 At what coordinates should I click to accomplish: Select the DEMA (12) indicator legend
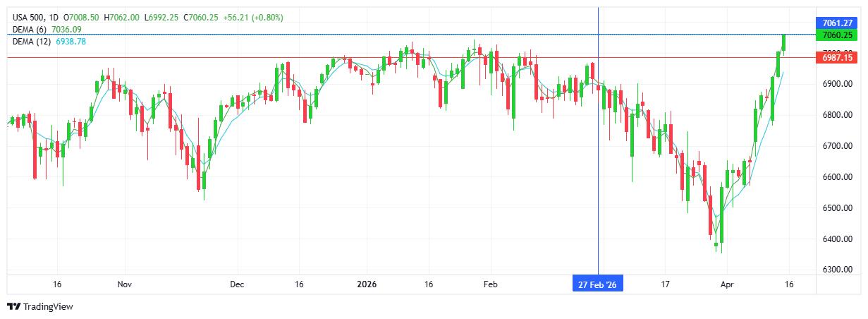[32, 42]
